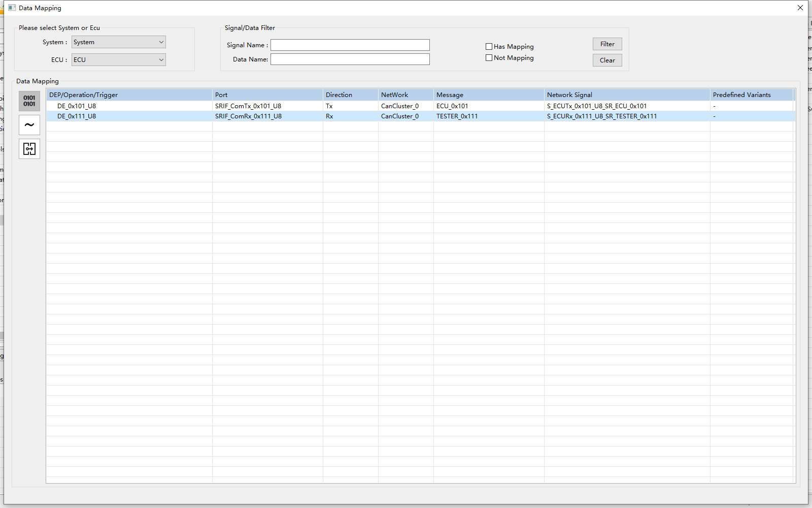Click the Port column header
The width and height of the screenshot is (812, 508).
pyautogui.click(x=267, y=95)
